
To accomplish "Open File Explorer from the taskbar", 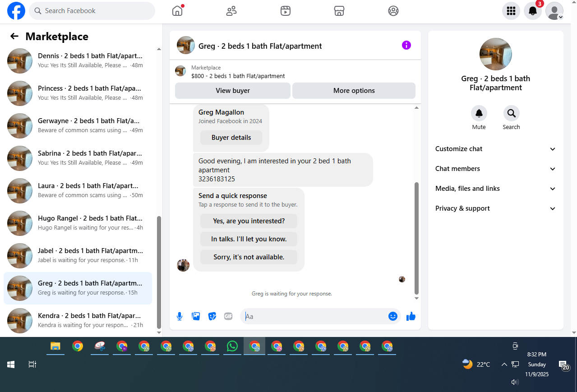I will (55, 346).
